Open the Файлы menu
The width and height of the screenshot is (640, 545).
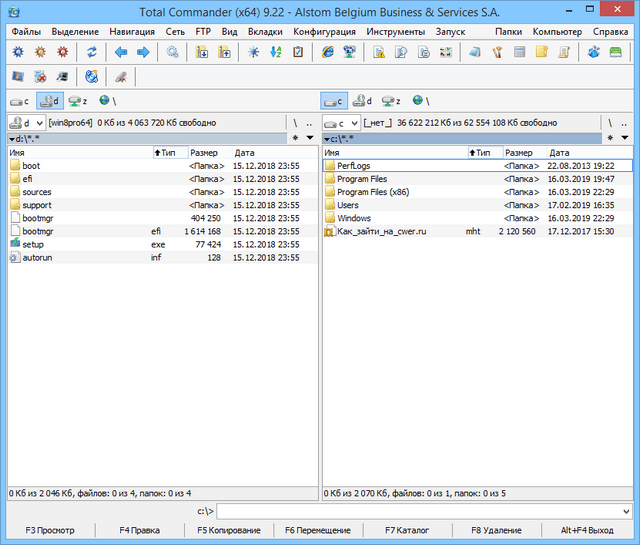pos(26,32)
